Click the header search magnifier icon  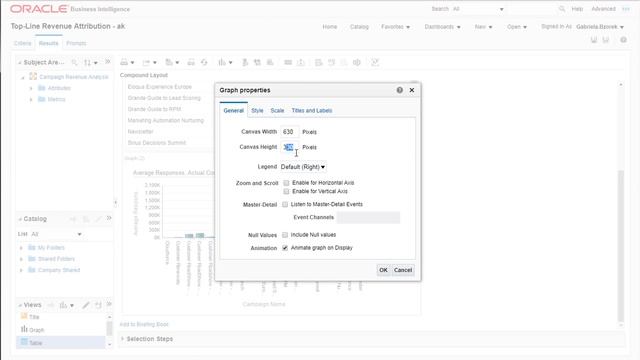tap(562, 9)
